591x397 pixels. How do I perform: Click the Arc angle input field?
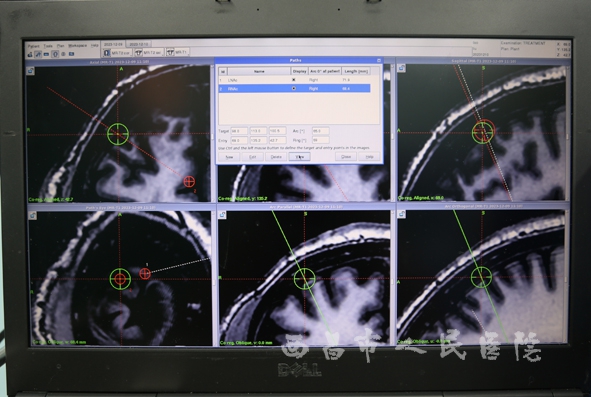pyautogui.click(x=320, y=131)
